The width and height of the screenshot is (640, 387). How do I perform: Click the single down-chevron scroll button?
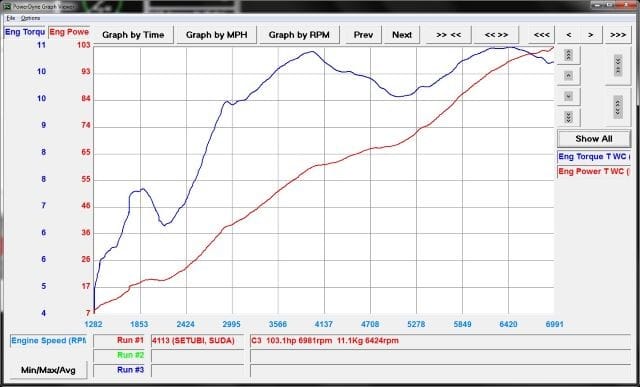[568, 97]
